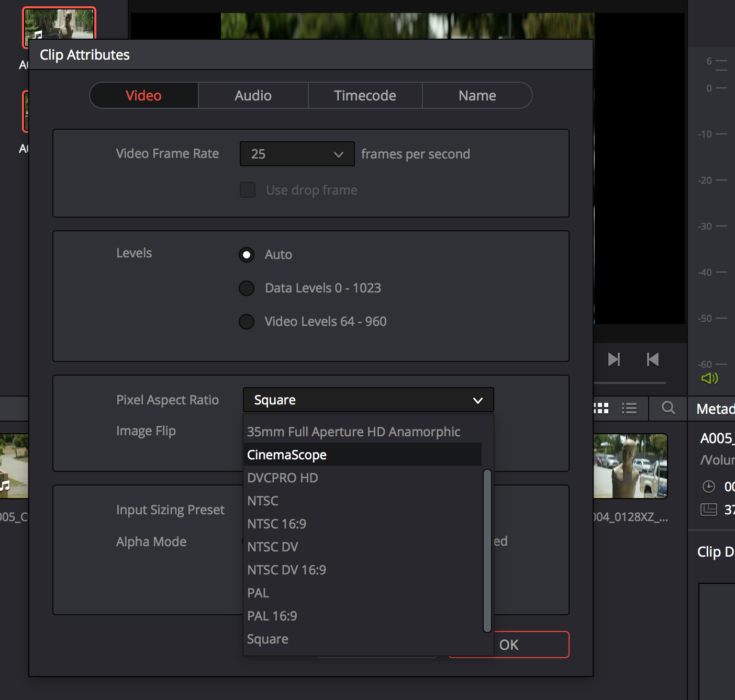
Task: Go to the Name tab
Action: [x=477, y=96]
